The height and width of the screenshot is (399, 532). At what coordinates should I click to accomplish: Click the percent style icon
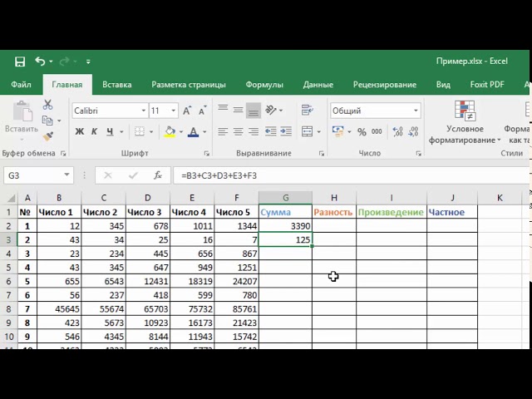(362, 132)
